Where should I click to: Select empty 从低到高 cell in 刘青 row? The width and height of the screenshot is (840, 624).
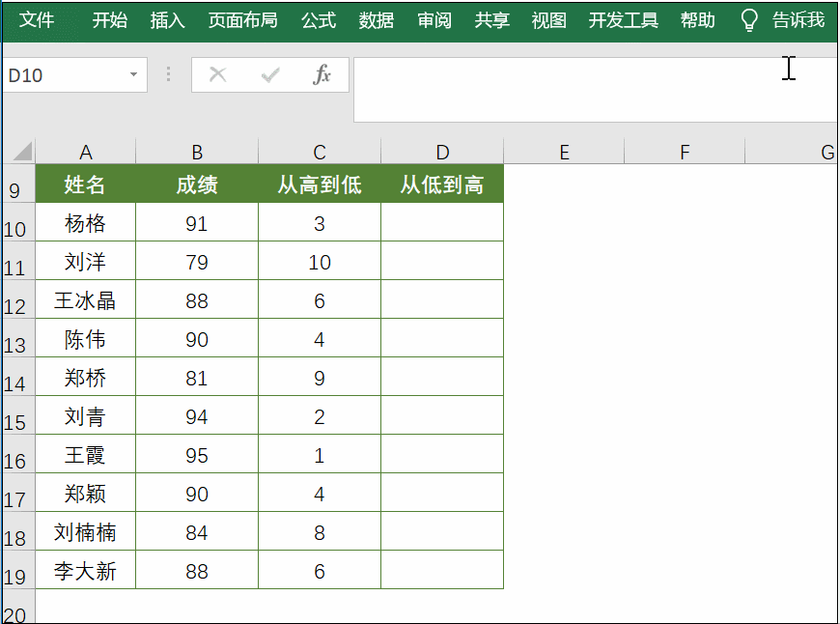pos(442,415)
